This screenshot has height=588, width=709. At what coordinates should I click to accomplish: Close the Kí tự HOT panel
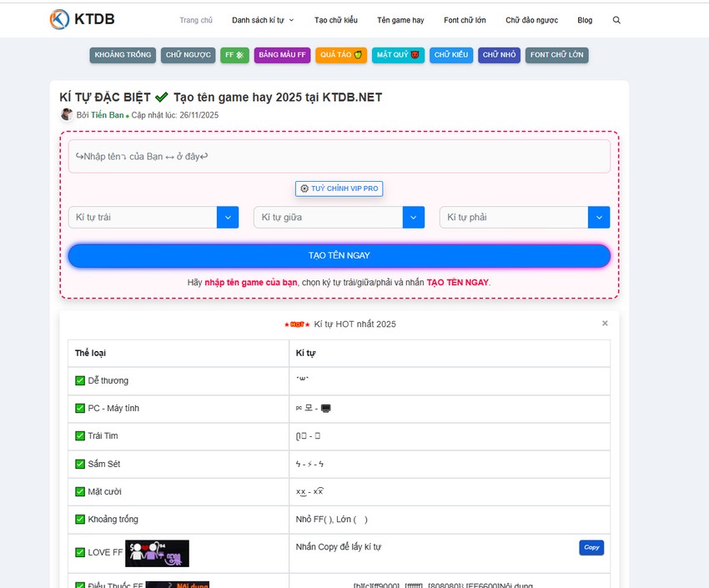click(x=605, y=324)
